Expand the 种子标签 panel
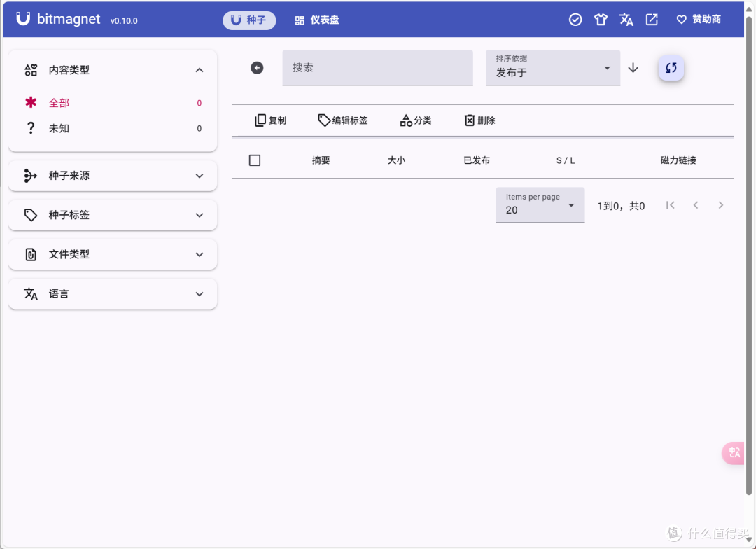The width and height of the screenshot is (756, 549). [x=112, y=215]
